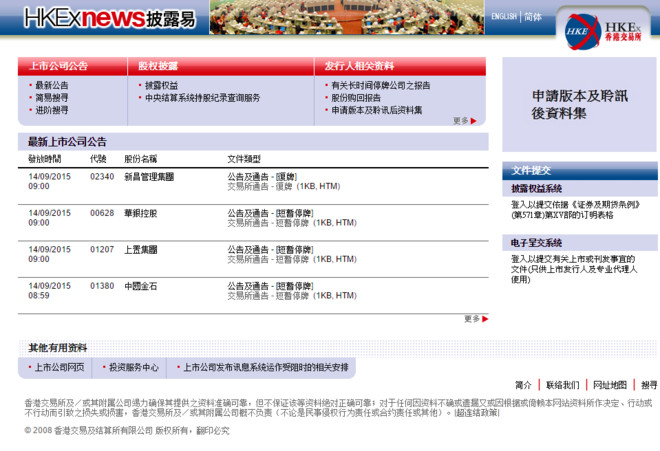Click the trading floor banner image
Screen dimensions: 660x451
coord(347,17)
